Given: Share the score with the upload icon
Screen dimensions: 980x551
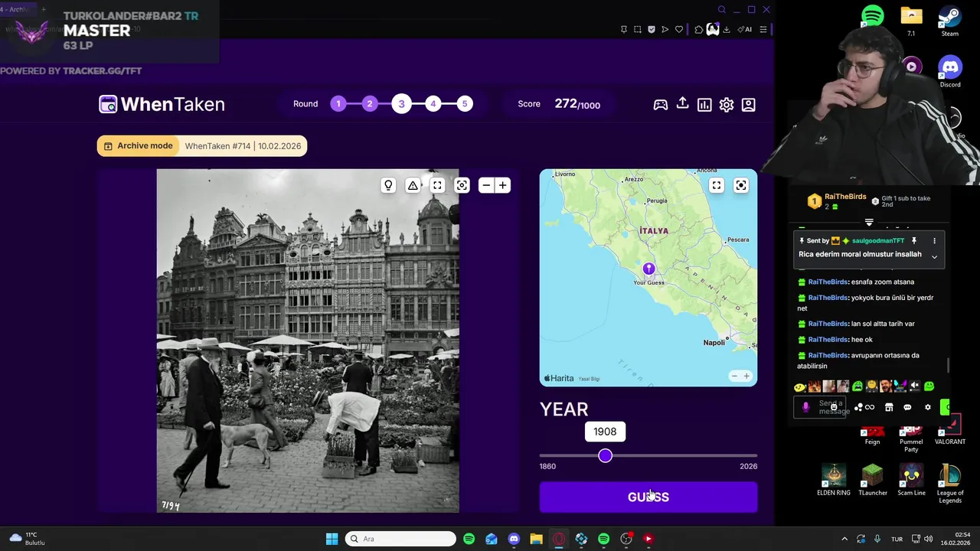Looking at the screenshot, I should (682, 104).
